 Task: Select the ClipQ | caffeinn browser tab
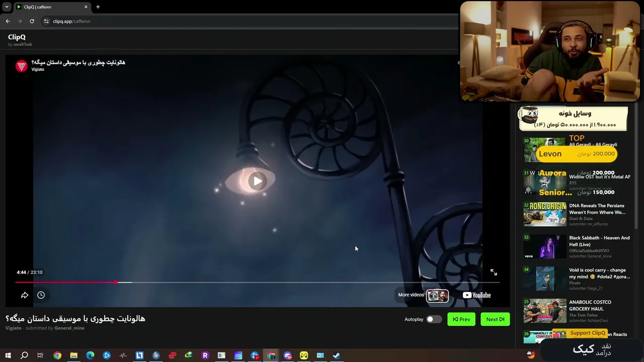(x=52, y=7)
